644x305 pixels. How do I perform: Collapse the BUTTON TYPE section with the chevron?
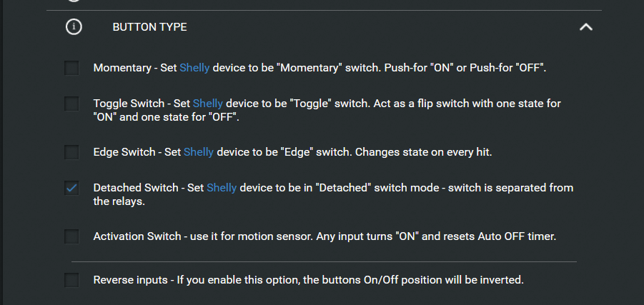click(x=585, y=27)
